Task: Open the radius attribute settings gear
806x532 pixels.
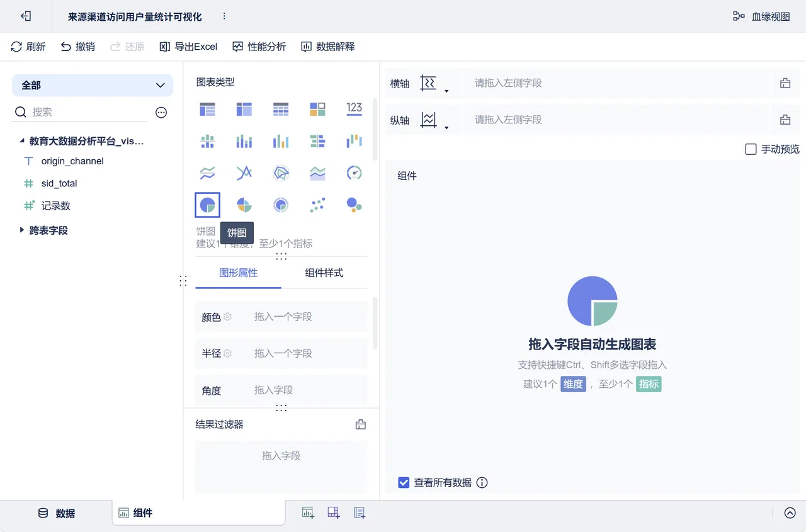Action: pyautogui.click(x=227, y=353)
